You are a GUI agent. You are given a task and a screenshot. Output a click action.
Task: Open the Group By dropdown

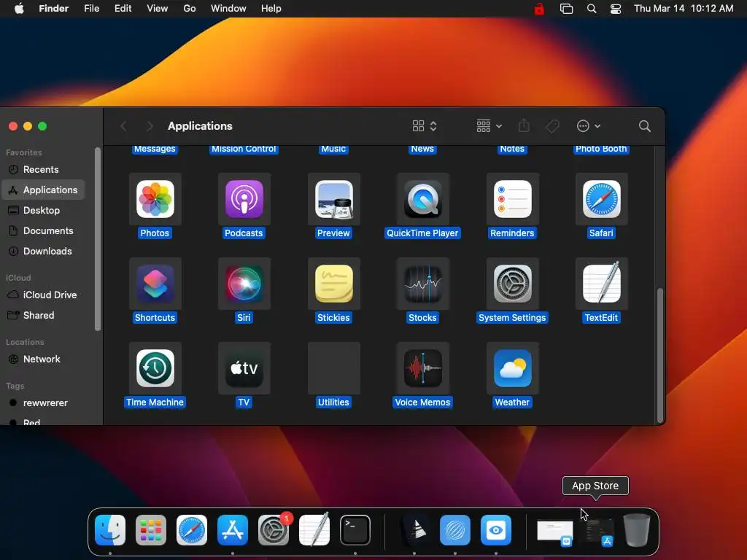pos(489,126)
